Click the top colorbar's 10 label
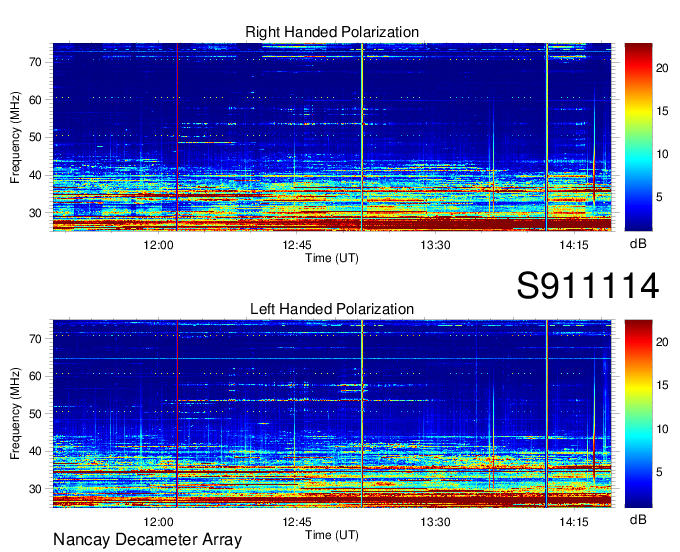680x552 pixels. 662,154
